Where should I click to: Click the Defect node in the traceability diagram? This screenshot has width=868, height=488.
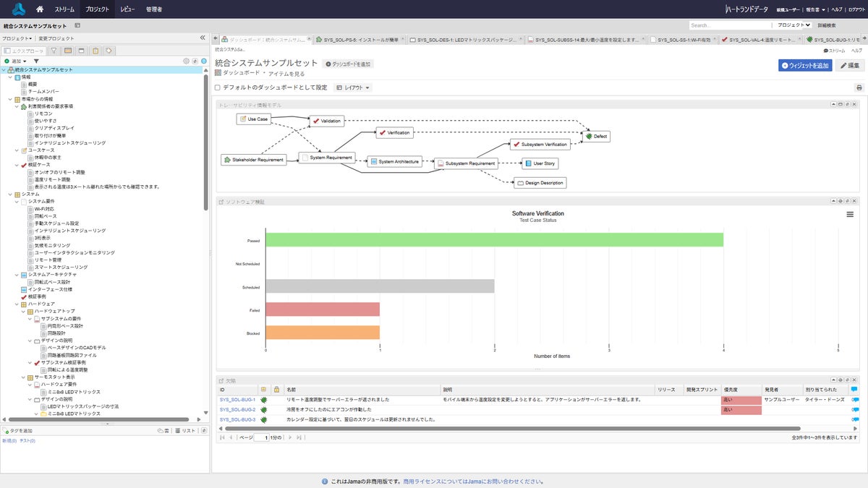click(x=597, y=136)
